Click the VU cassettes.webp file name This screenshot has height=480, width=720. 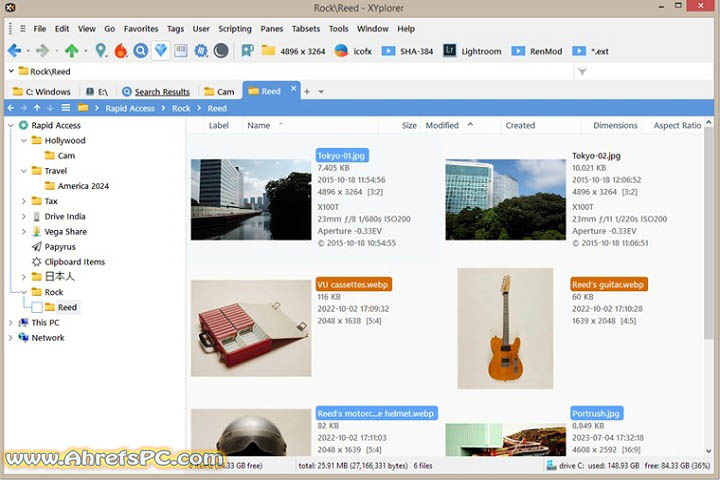pos(354,284)
